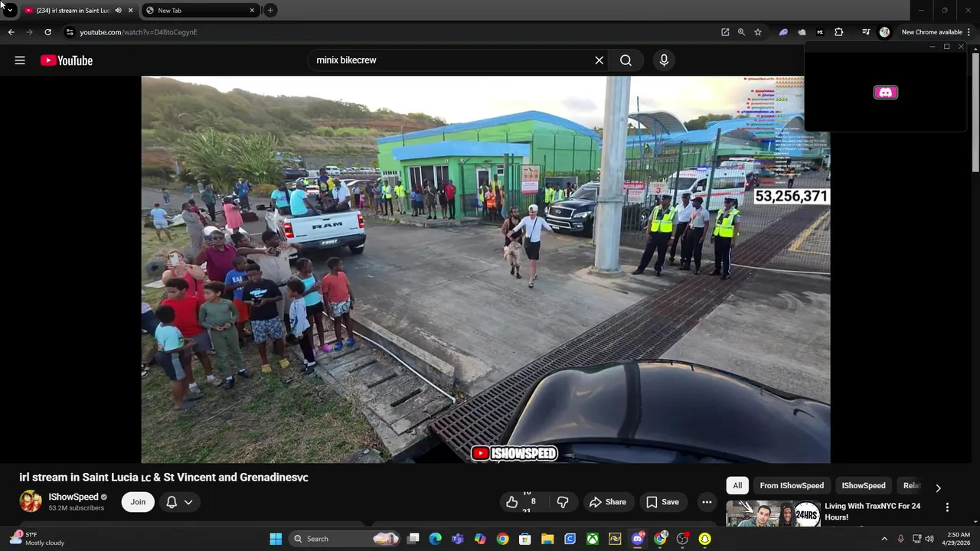Image resolution: width=980 pixels, height=551 pixels.
Task: Launch Microsoft Edge from the taskbar
Action: tap(436, 539)
